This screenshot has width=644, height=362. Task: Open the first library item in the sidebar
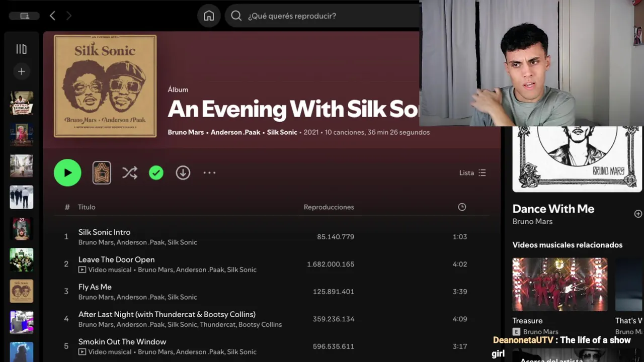21,103
